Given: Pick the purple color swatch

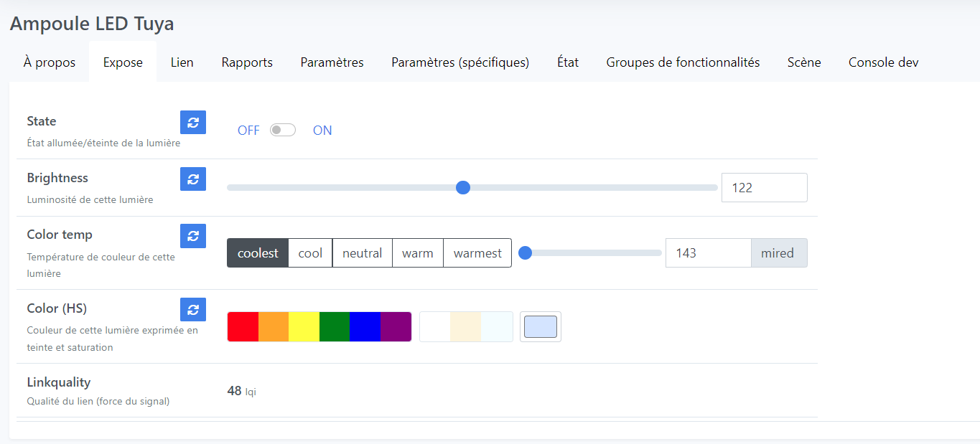Looking at the screenshot, I should click(x=396, y=327).
